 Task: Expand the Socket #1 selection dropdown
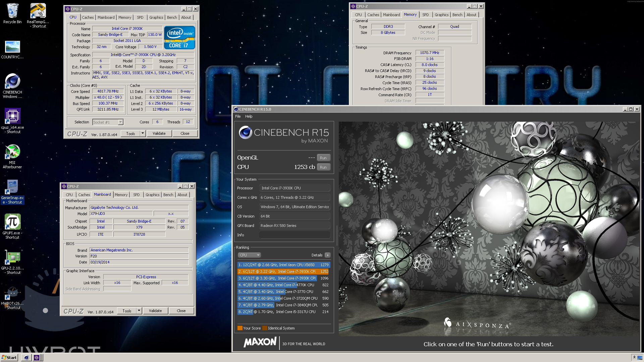pyautogui.click(x=120, y=122)
